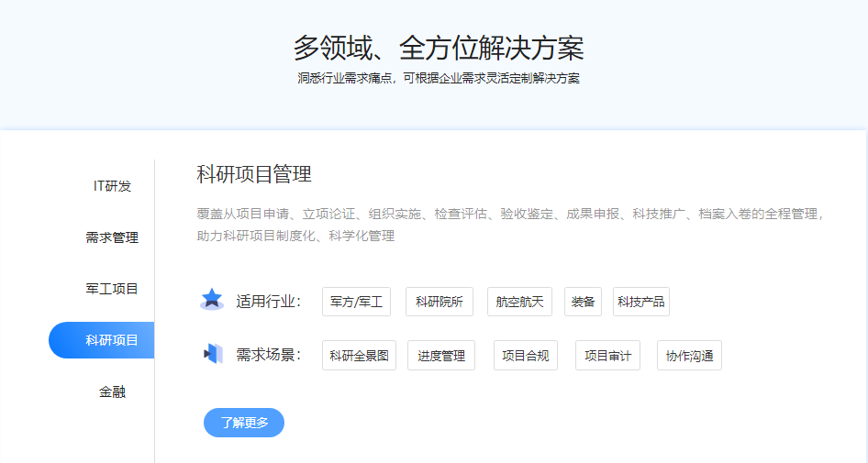Click the 需求场景 label
This screenshot has width=868, height=463.
[x=268, y=355]
